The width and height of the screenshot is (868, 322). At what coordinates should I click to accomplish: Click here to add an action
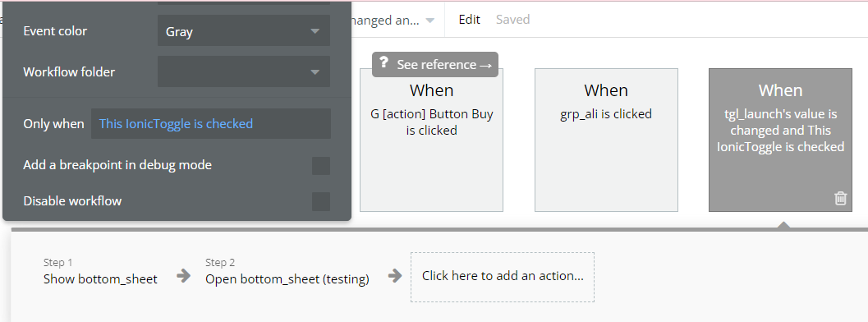[x=503, y=277]
